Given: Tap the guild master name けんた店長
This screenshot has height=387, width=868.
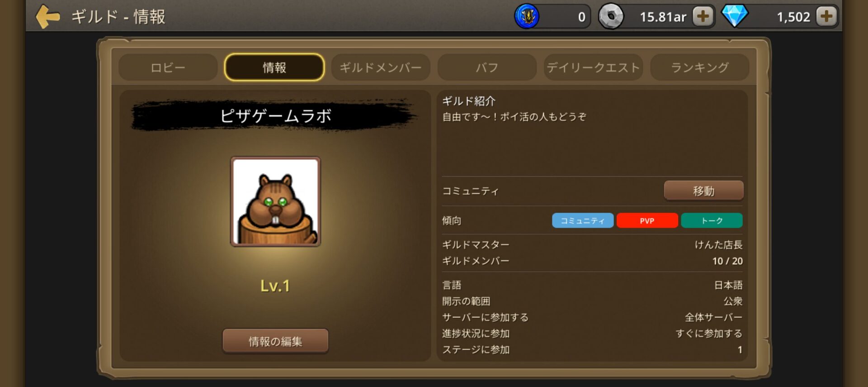Looking at the screenshot, I should tap(718, 244).
